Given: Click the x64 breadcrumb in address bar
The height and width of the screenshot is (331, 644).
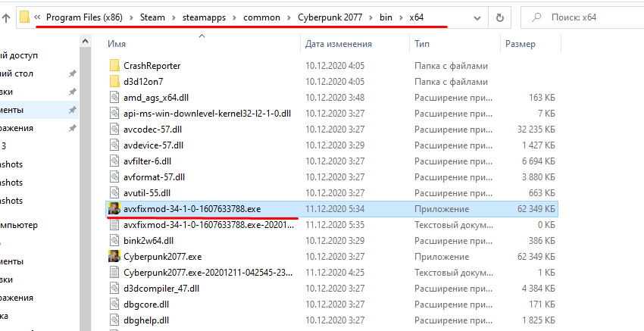Looking at the screenshot, I should click(x=417, y=17).
